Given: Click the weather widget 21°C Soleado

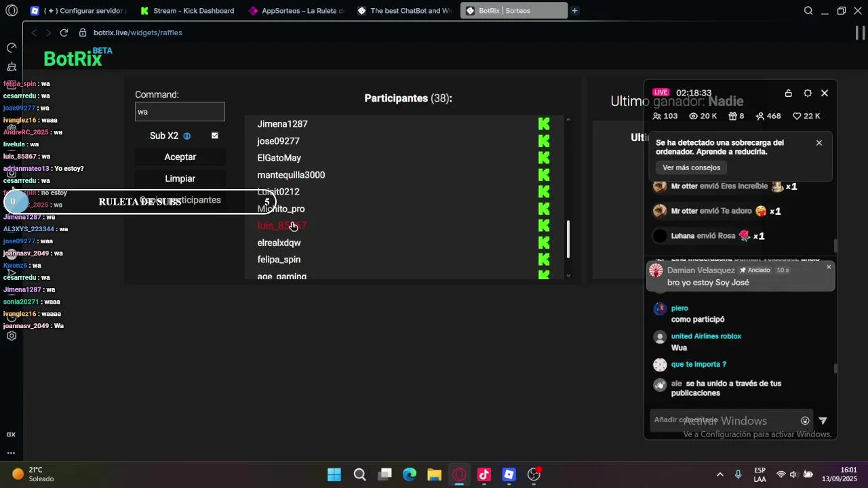Looking at the screenshot, I should coord(33,474).
